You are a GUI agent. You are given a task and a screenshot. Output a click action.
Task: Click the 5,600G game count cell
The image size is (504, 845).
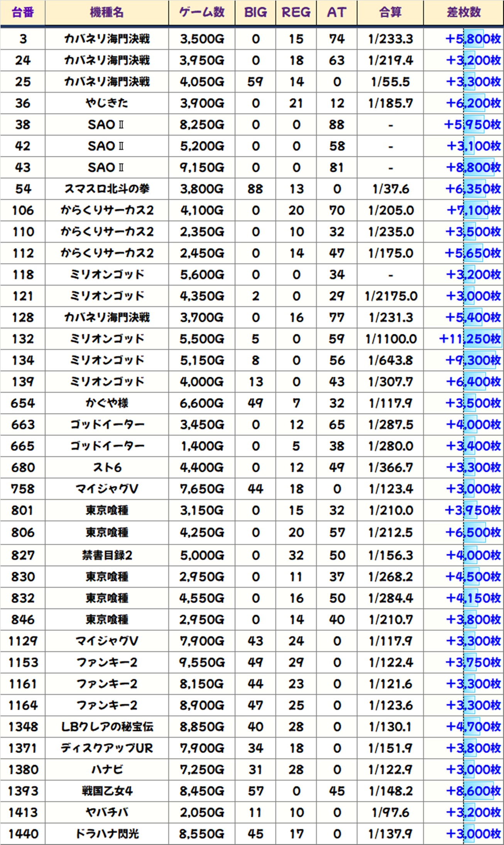point(202,274)
